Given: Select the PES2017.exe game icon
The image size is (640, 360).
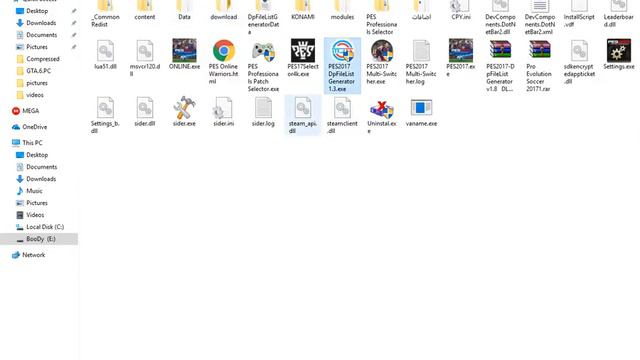Looking at the screenshot, I should [461, 51].
